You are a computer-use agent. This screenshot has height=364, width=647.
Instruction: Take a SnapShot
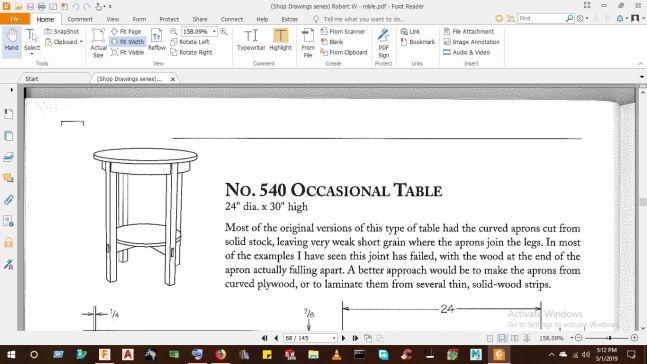(x=62, y=31)
